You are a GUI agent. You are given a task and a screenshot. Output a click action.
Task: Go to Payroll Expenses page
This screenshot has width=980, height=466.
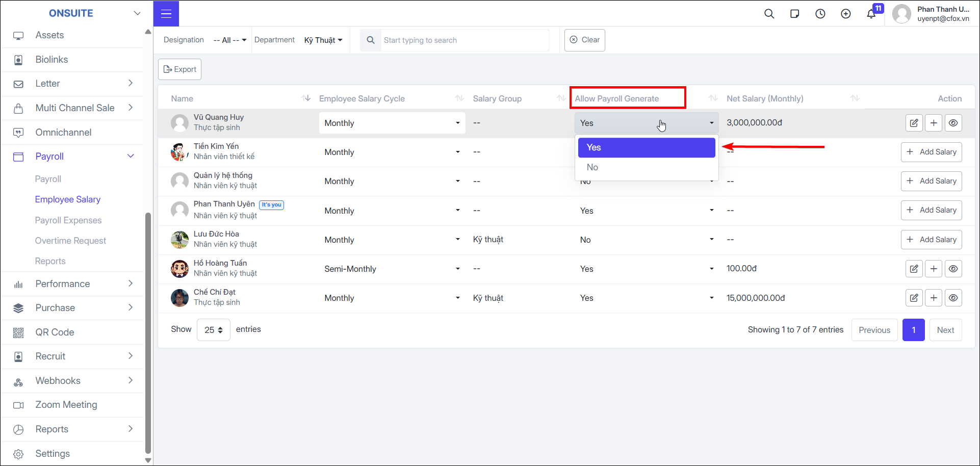pos(68,220)
